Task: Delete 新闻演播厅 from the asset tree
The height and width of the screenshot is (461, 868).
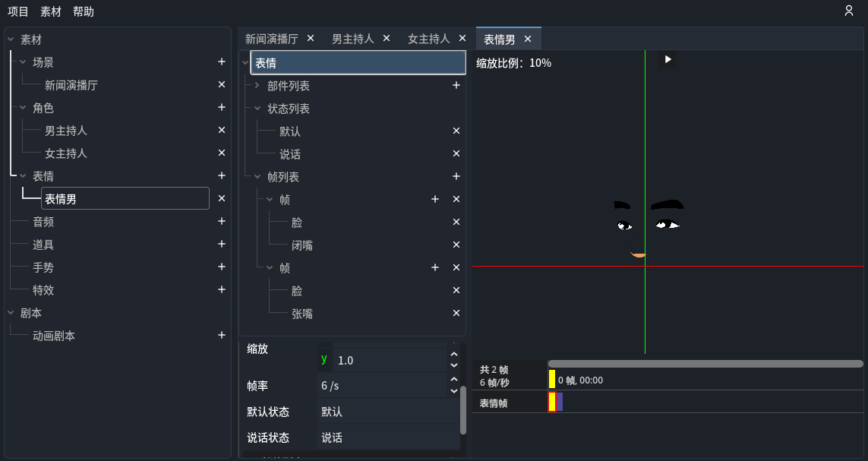Action: 222,85
